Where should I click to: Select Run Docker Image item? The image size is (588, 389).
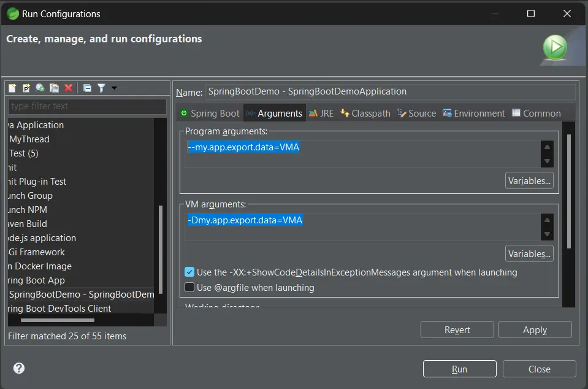(40, 266)
